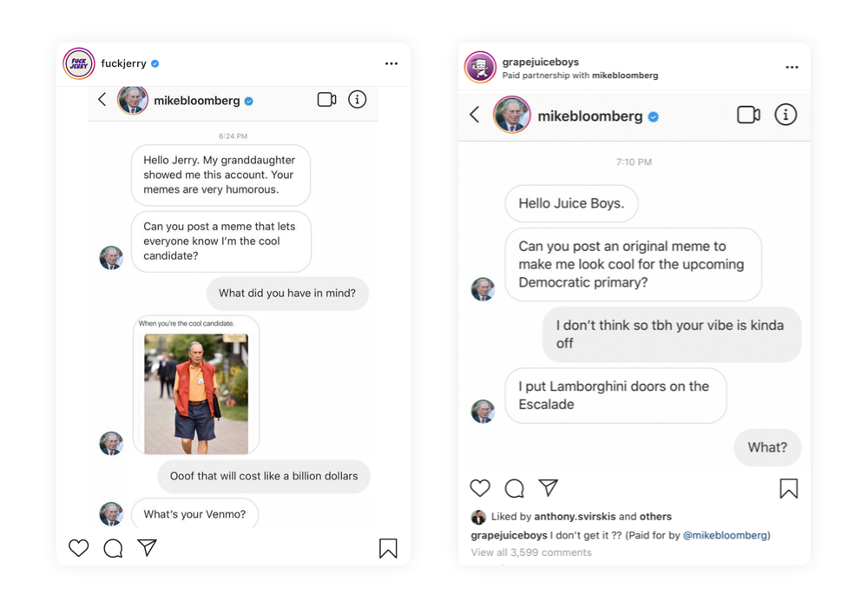
Task: Open more options on the grapejuiceboys post
Action: [792, 67]
